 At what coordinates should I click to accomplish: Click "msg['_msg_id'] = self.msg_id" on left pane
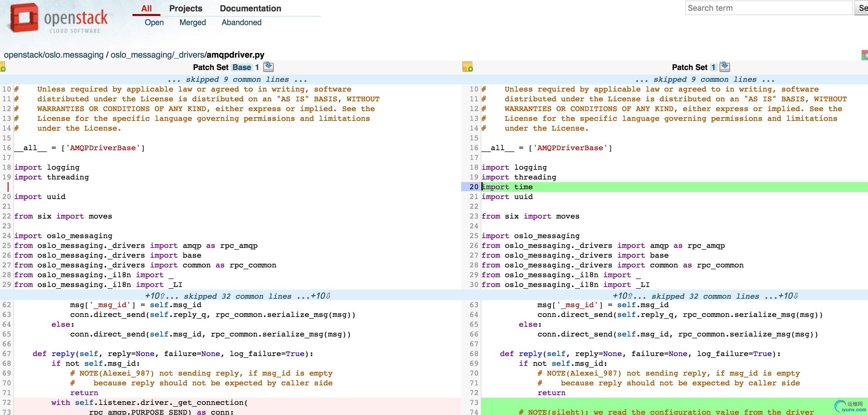point(136,305)
